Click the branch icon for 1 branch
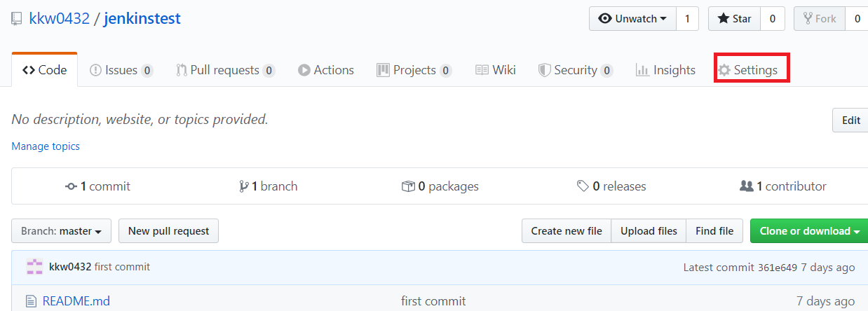The image size is (868, 311). click(243, 186)
